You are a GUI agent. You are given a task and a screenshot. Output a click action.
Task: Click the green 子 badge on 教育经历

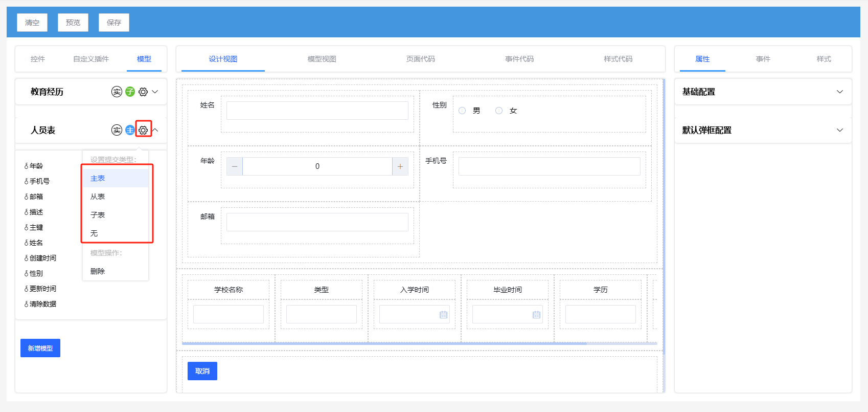[x=130, y=92]
